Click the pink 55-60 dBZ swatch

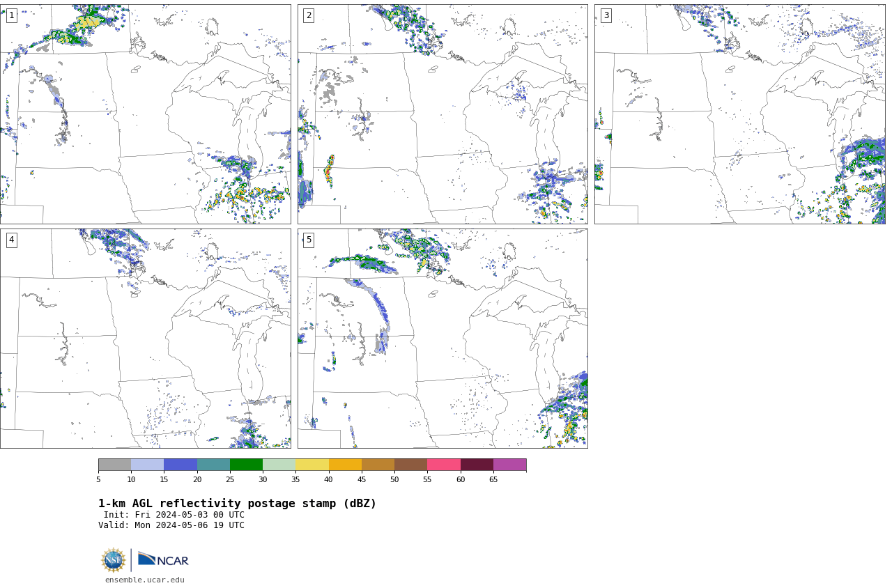[x=444, y=465]
